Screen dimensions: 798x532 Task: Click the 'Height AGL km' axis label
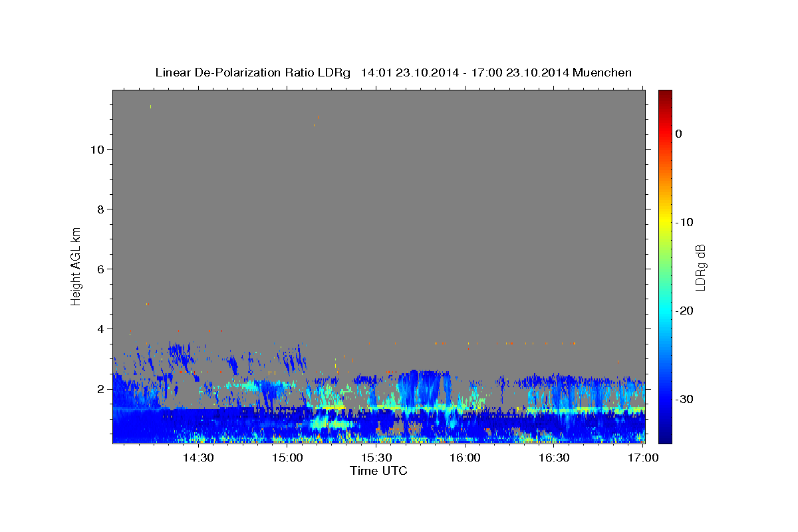[76, 266]
